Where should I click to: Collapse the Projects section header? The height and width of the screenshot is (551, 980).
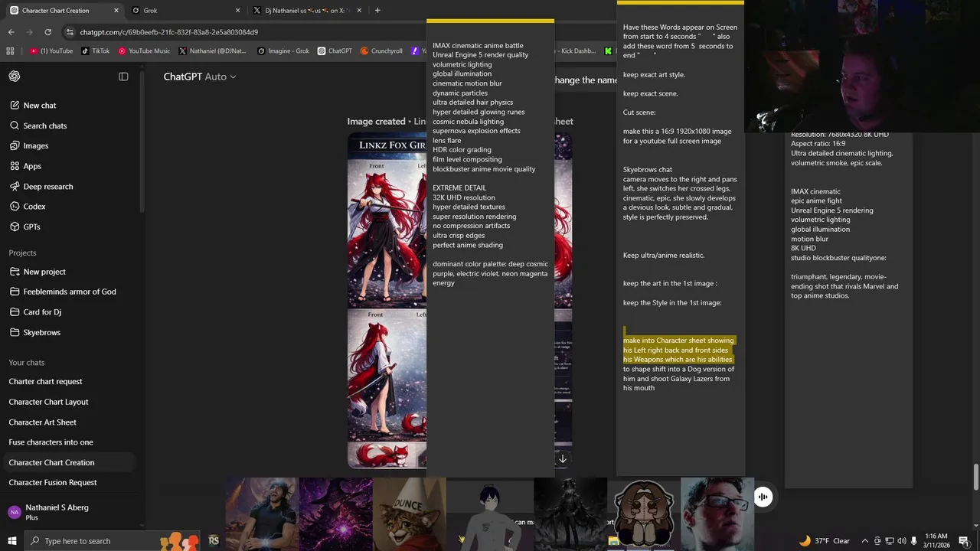tap(22, 253)
